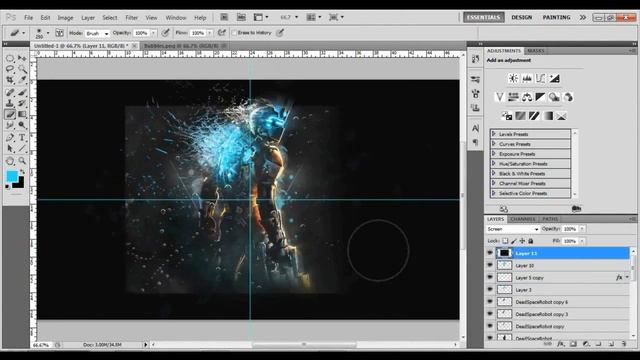Screen dimensions: 640x360
Task: Select the Magic Wand tool
Action: pos(22,69)
